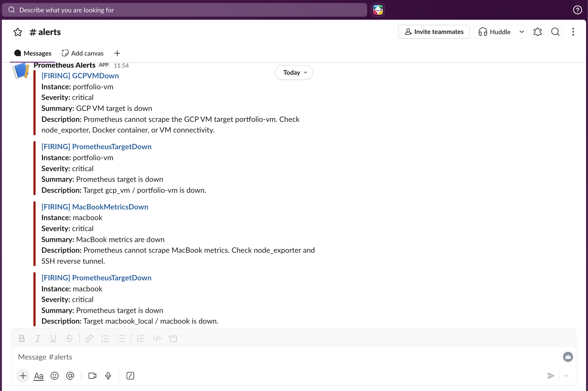Open the help question mark icon
Screen dimensions: 588x391
click(x=577, y=10)
